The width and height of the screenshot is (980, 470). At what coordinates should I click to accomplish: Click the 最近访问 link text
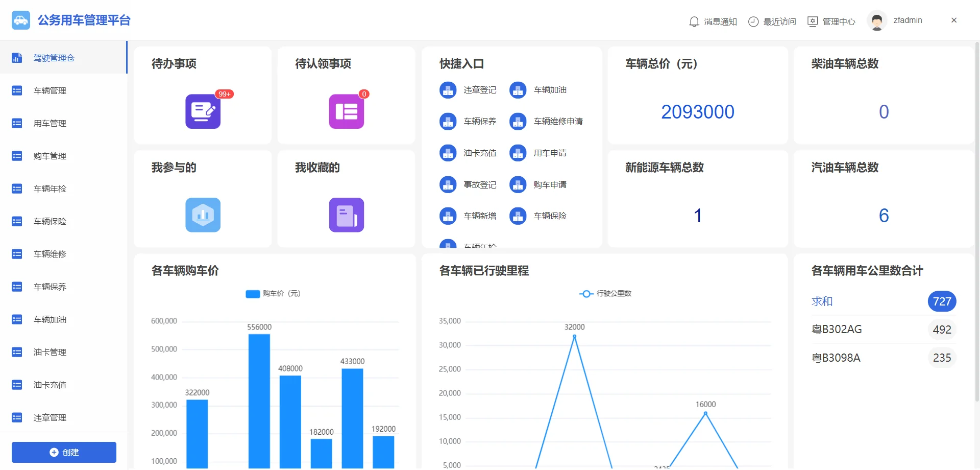tap(779, 21)
